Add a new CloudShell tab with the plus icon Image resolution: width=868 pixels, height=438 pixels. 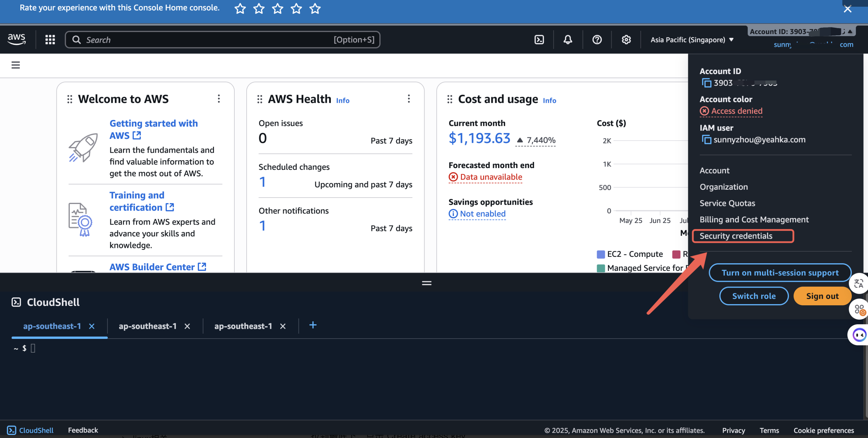coord(313,325)
